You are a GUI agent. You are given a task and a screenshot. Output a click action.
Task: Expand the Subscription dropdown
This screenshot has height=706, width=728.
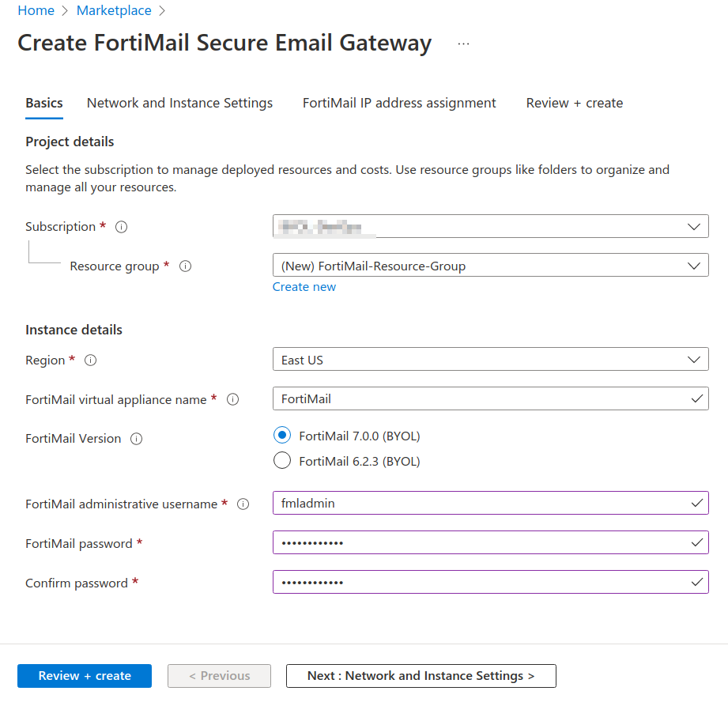coord(490,227)
